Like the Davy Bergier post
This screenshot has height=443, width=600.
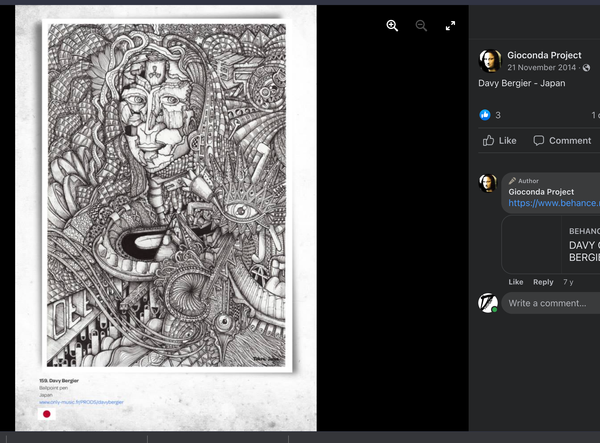pos(500,141)
